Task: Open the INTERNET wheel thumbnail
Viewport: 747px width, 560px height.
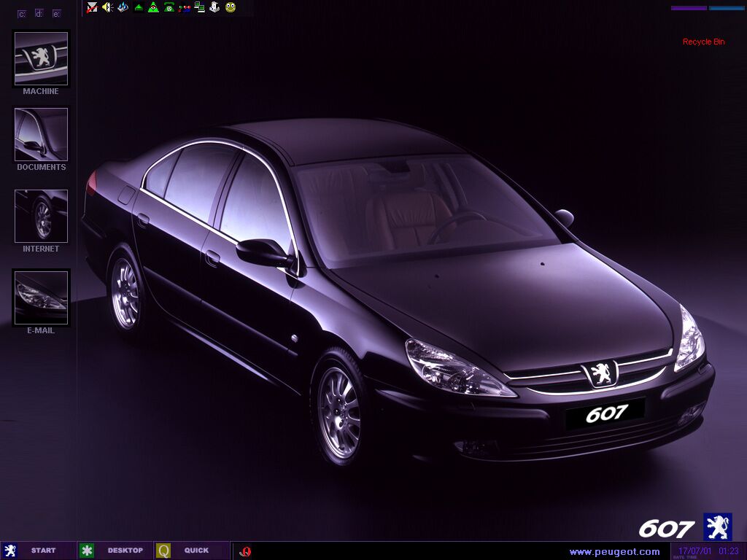Action: (41, 216)
